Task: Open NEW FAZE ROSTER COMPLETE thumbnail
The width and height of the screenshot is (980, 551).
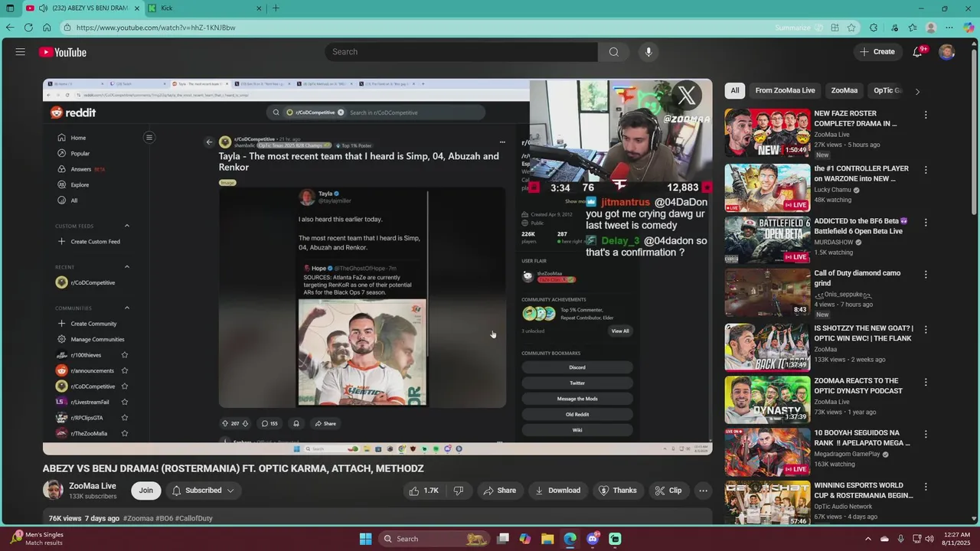Action: [x=767, y=133]
